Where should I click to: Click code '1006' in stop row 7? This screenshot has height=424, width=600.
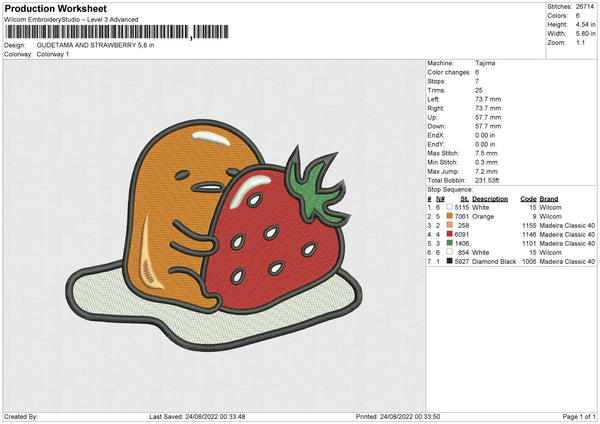[x=529, y=262]
